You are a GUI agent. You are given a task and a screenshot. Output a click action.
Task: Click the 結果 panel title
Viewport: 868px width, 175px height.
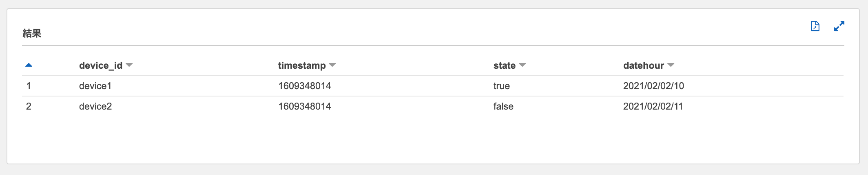(x=32, y=33)
